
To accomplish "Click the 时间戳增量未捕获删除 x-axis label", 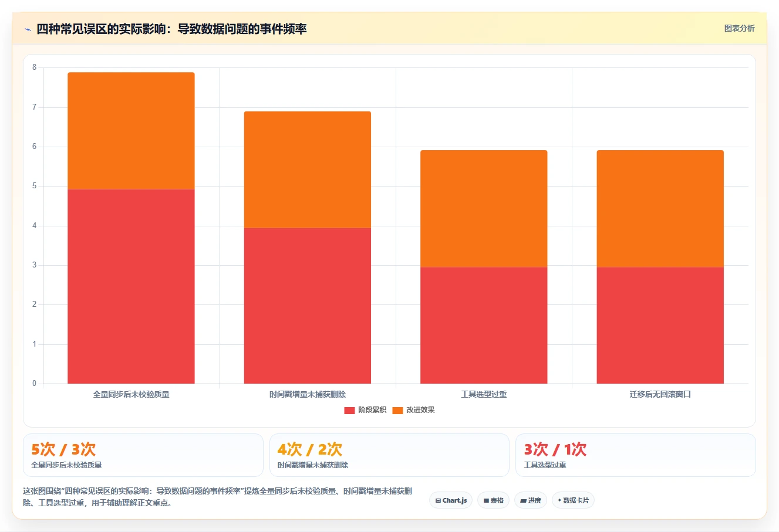I will (x=308, y=394).
